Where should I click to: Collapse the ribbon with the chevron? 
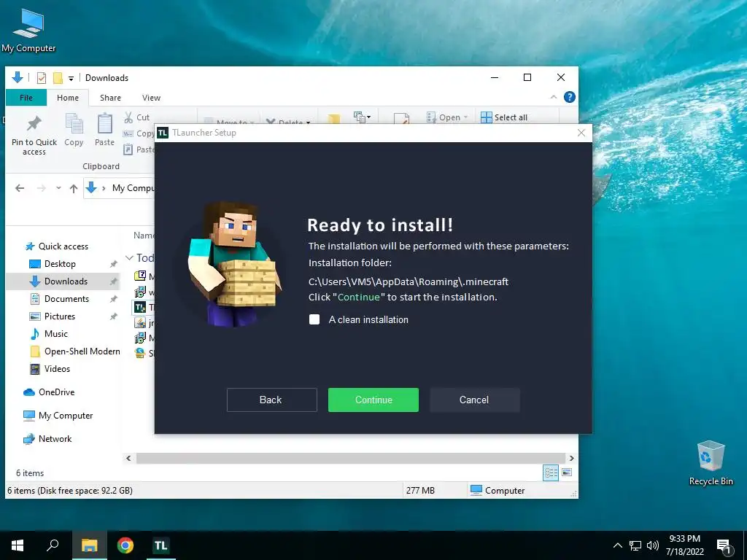point(554,97)
